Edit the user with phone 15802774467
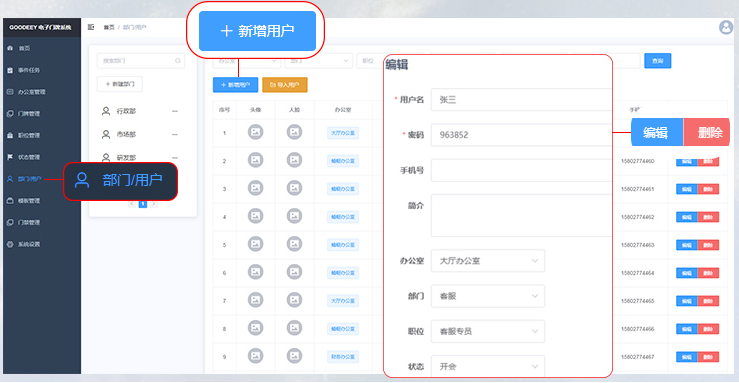This screenshot has height=383, width=739. tap(687, 357)
